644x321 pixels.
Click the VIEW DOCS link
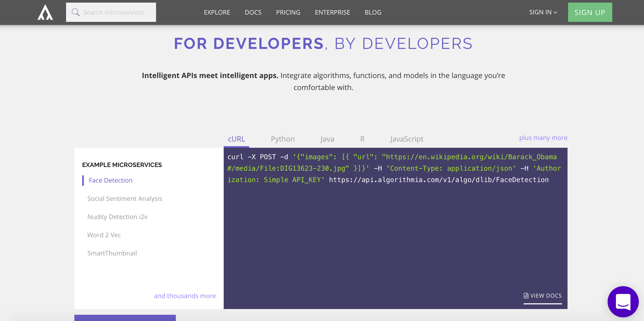(543, 296)
